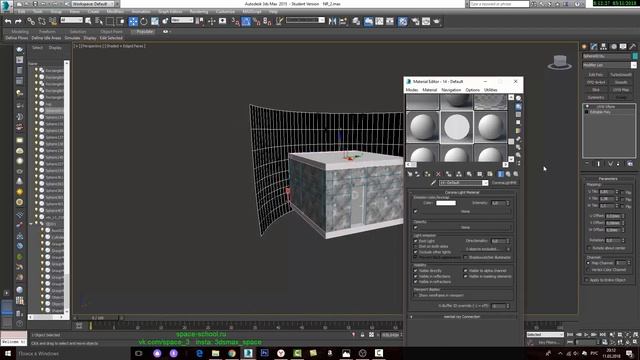Click the highlighted flat white material sample slot

coord(456,127)
